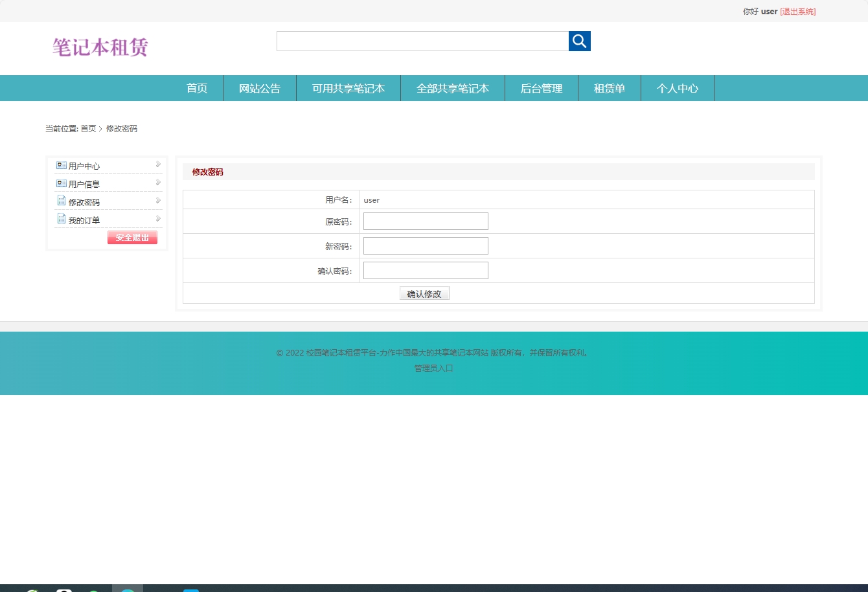Click the [退出系统] logout link

797,11
